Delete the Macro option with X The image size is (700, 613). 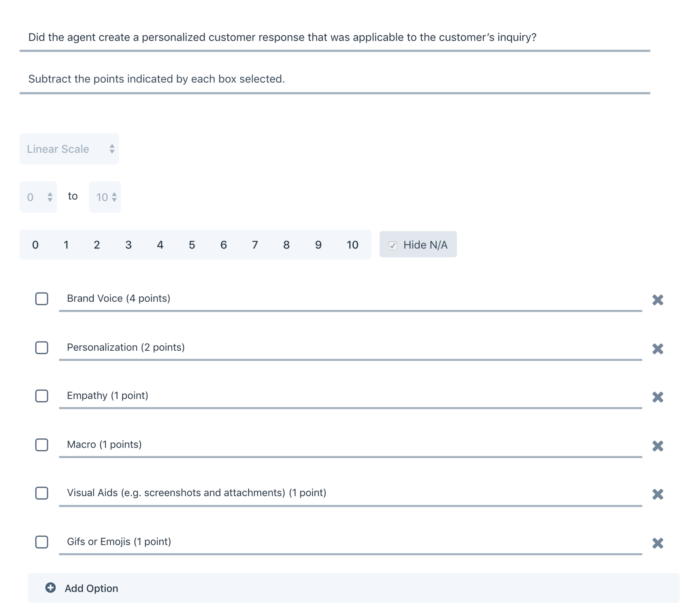click(657, 446)
